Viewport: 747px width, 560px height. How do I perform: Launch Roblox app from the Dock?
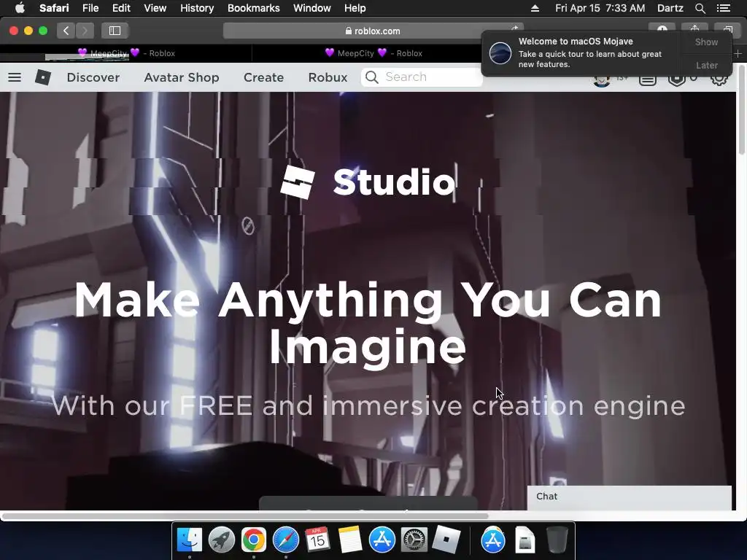tap(446, 540)
